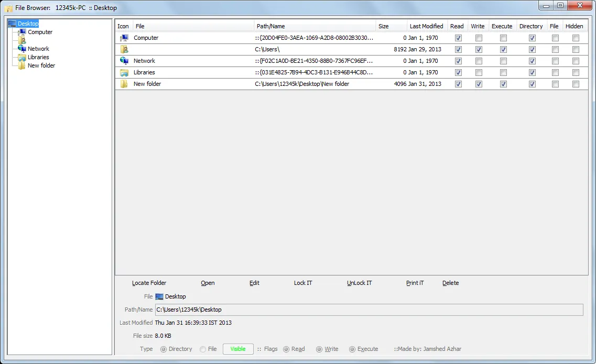This screenshot has width=596, height=364.
Task: Toggle the Execute checkbox for the C:\Users\ row
Action: pos(503,49)
